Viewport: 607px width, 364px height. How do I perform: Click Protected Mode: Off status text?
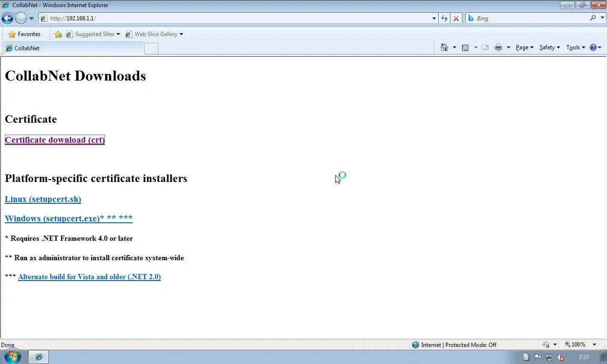pyautogui.click(x=470, y=345)
